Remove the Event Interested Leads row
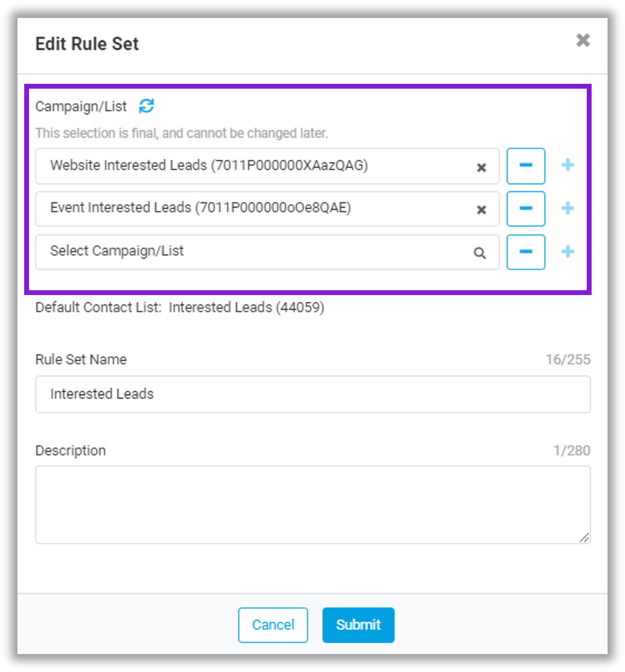 [x=526, y=208]
